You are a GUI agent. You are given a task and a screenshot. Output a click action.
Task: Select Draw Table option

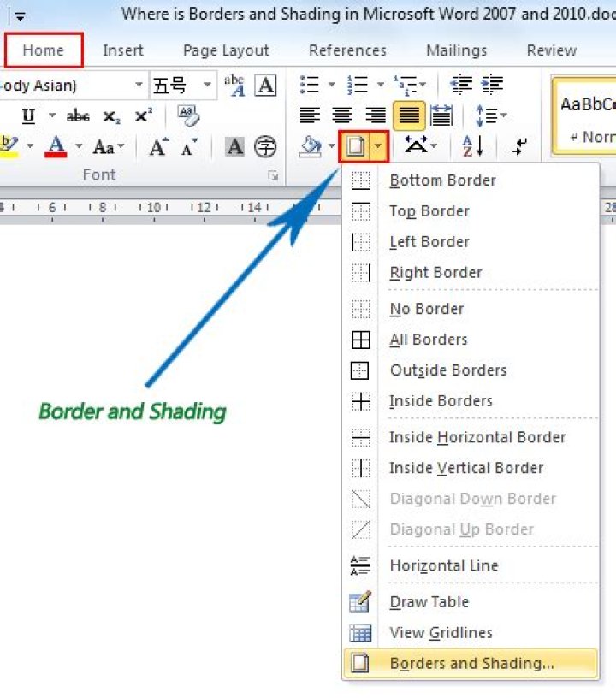tap(471, 602)
